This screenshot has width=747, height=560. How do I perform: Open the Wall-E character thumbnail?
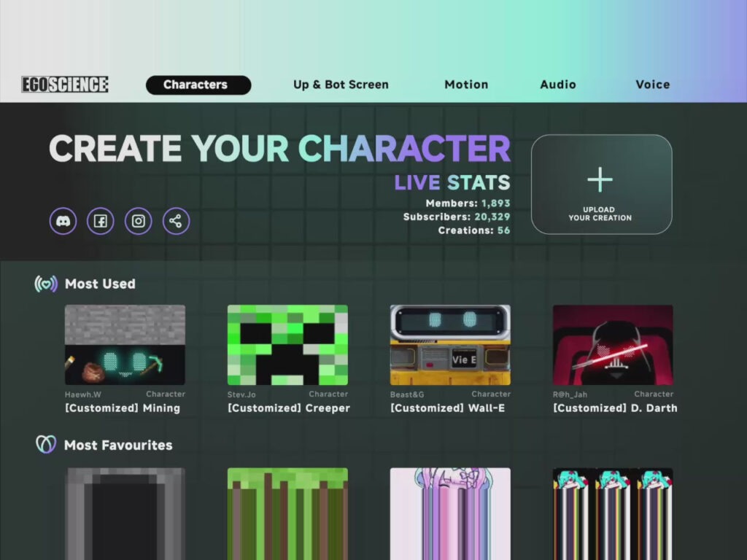(450, 345)
